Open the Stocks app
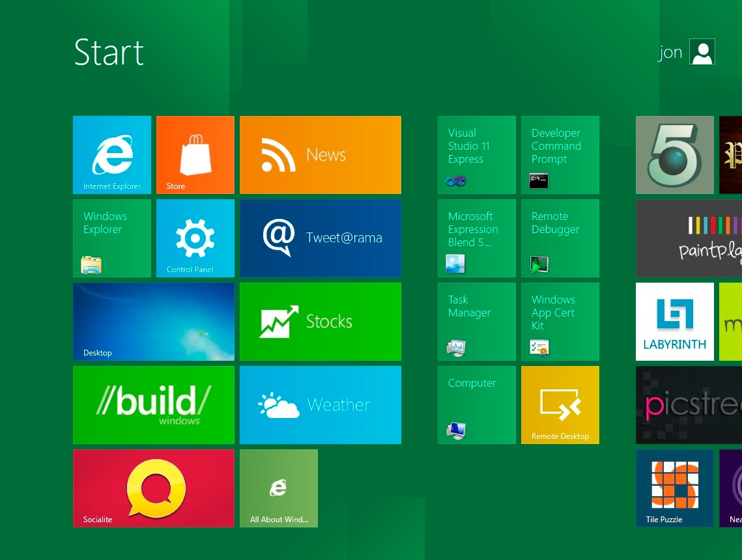 (x=320, y=321)
